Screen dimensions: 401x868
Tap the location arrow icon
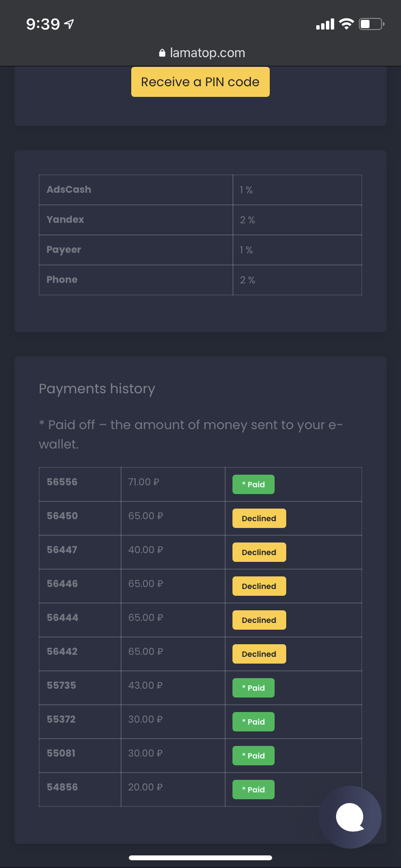(x=69, y=24)
